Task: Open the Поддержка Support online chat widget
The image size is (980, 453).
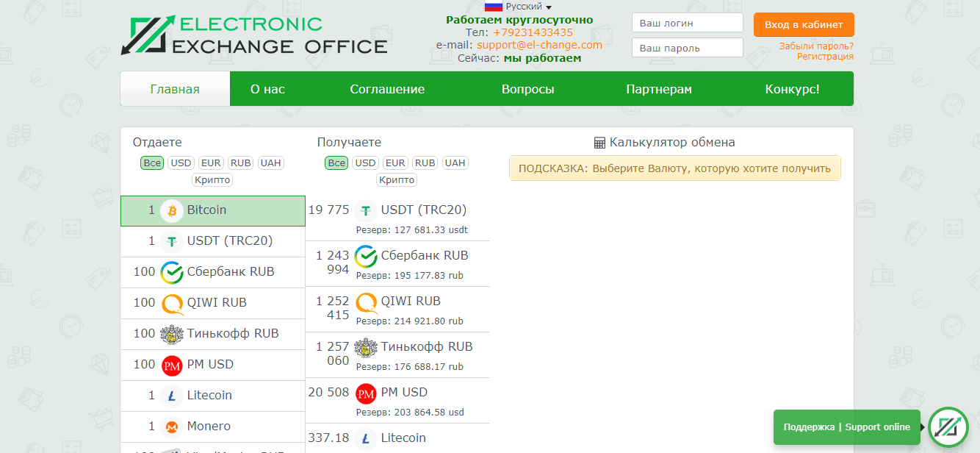Action: coord(846,427)
